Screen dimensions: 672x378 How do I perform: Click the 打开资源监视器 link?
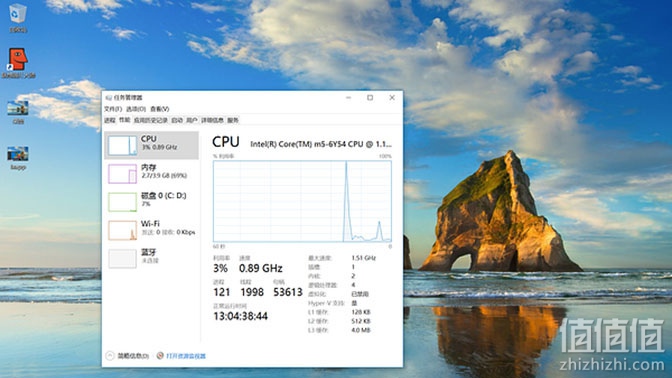[186, 356]
